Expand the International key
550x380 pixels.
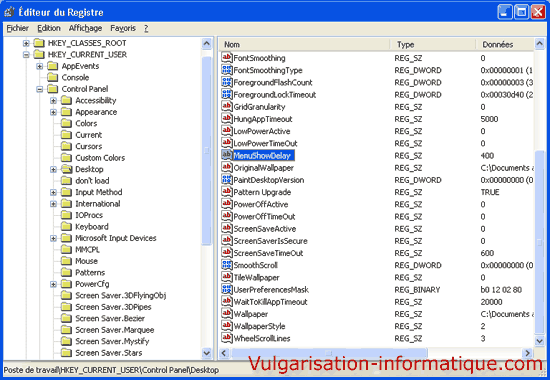pos(53,204)
